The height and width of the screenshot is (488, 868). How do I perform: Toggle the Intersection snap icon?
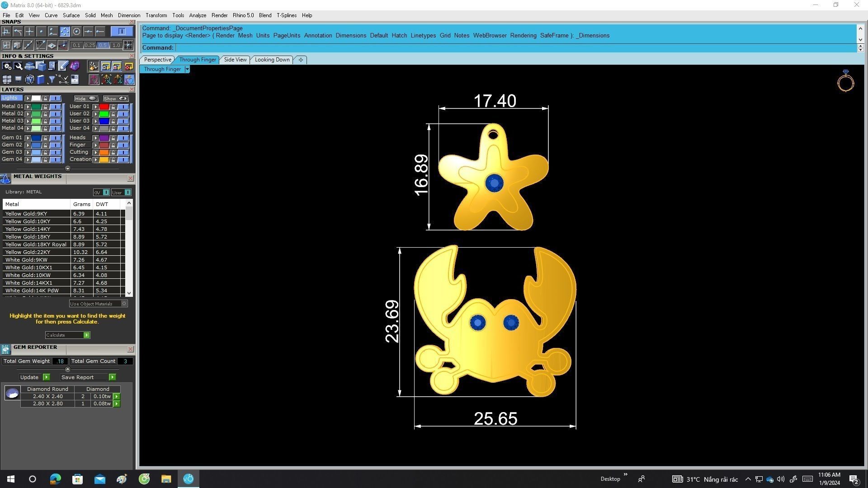[x=29, y=31]
